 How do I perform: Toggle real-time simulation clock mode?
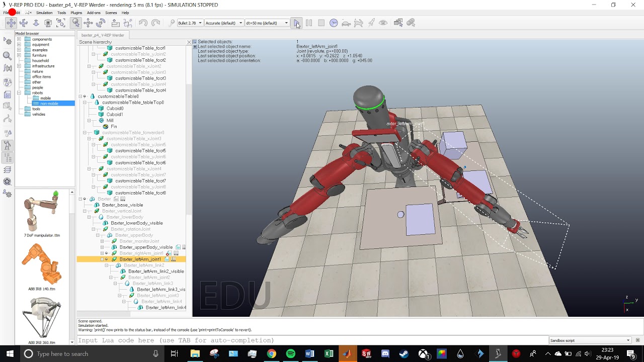pos(334,23)
